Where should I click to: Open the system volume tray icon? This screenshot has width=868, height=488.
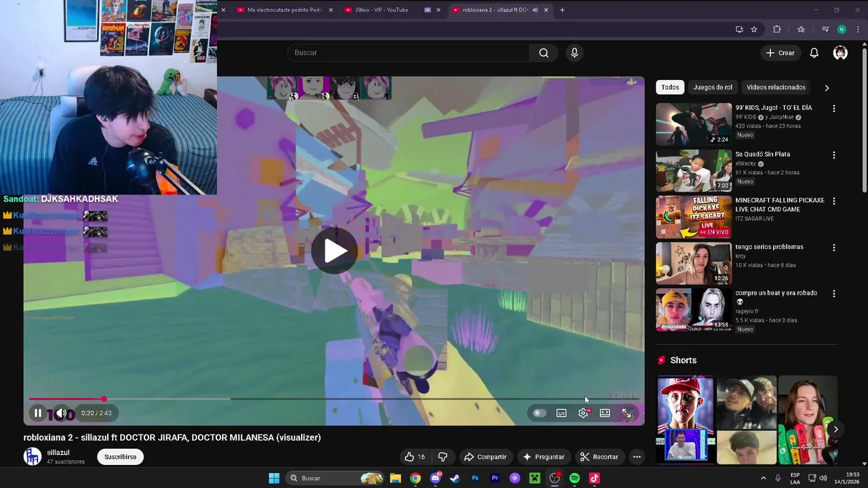pyautogui.click(x=823, y=479)
